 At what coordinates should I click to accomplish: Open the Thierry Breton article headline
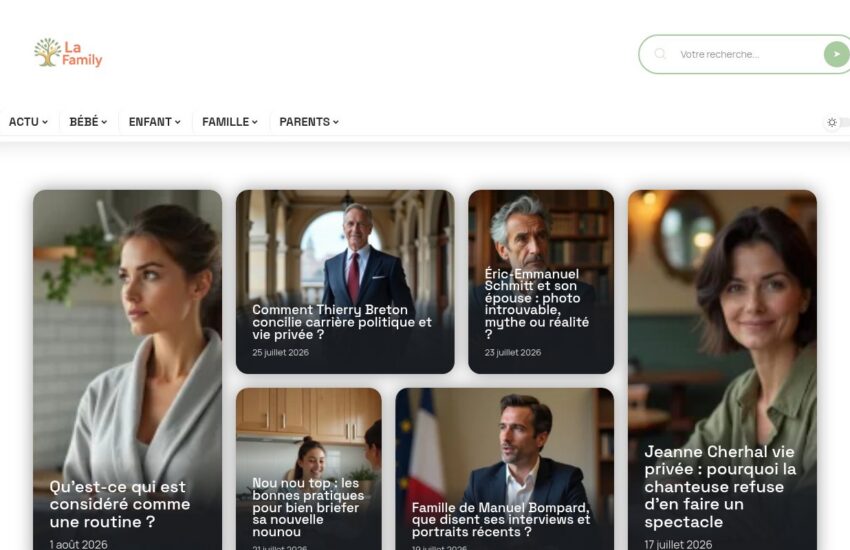[x=342, y=322]
